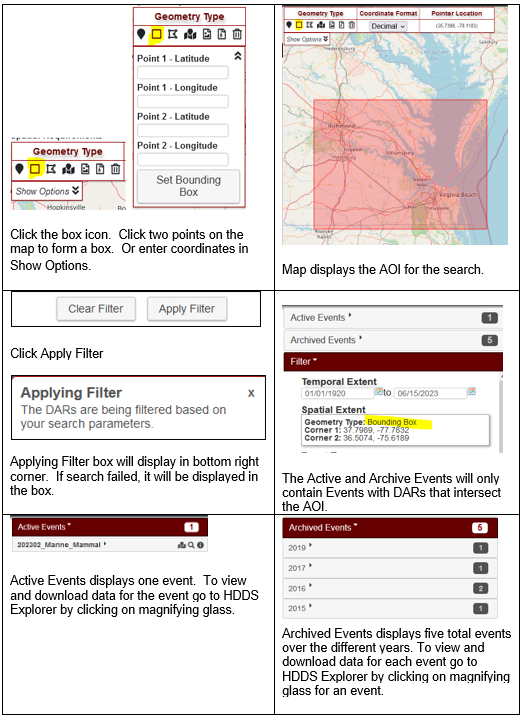Select the point marker icon above Point 1 Latitude

click(141, 34)
